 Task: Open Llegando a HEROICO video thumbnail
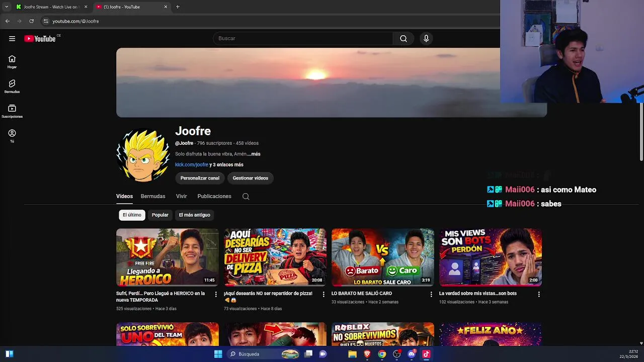[x=168, y=257]
